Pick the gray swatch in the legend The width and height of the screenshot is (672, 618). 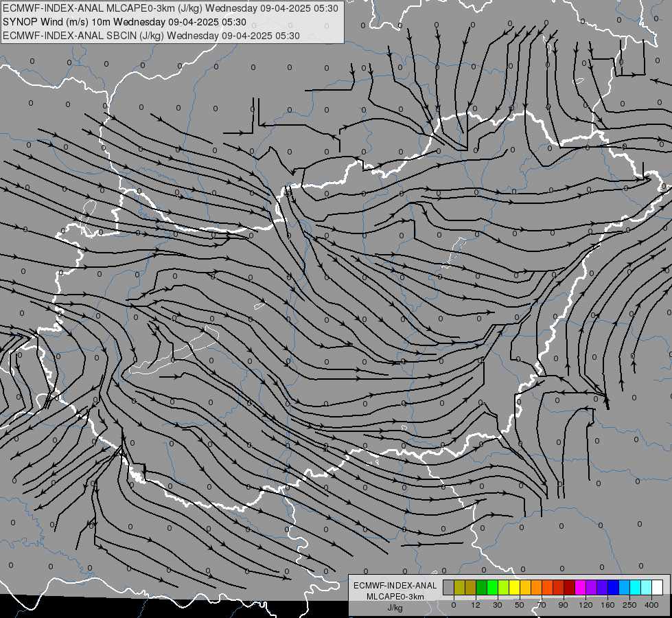tap(449, 587)
